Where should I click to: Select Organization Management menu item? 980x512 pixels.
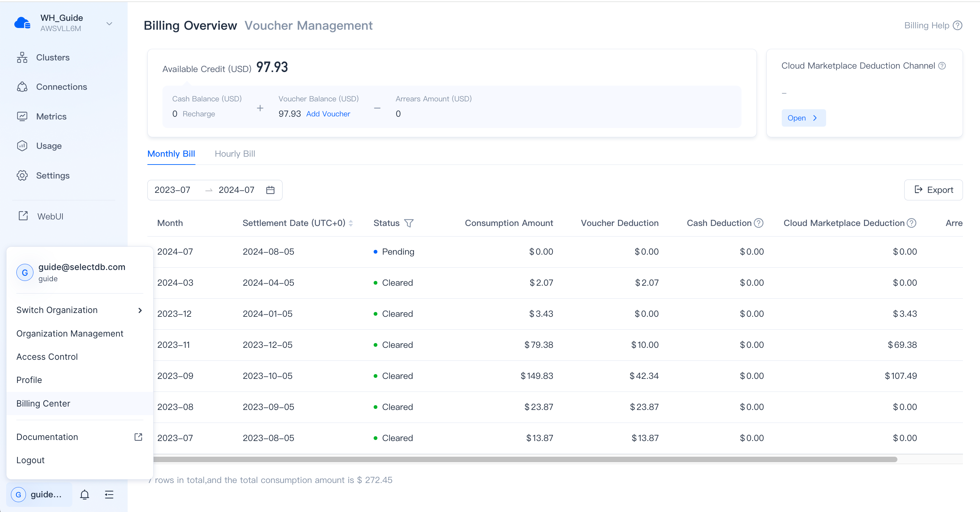coord(70,333)
